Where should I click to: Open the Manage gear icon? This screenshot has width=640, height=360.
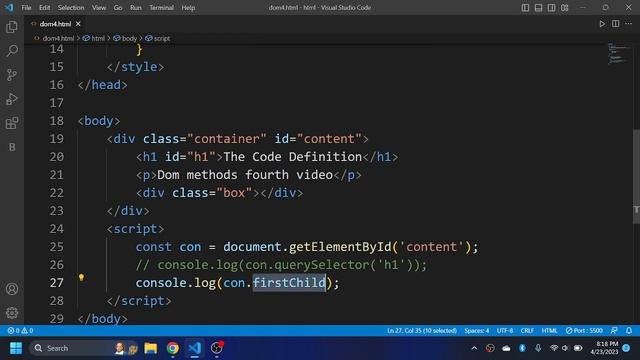(12, 313)
